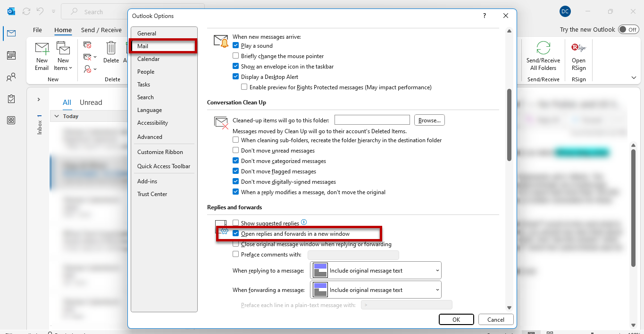This screenshot has width=644, height=334.
Task: Open the Send / Receive ribbon tab
Action: coord(101,30)
